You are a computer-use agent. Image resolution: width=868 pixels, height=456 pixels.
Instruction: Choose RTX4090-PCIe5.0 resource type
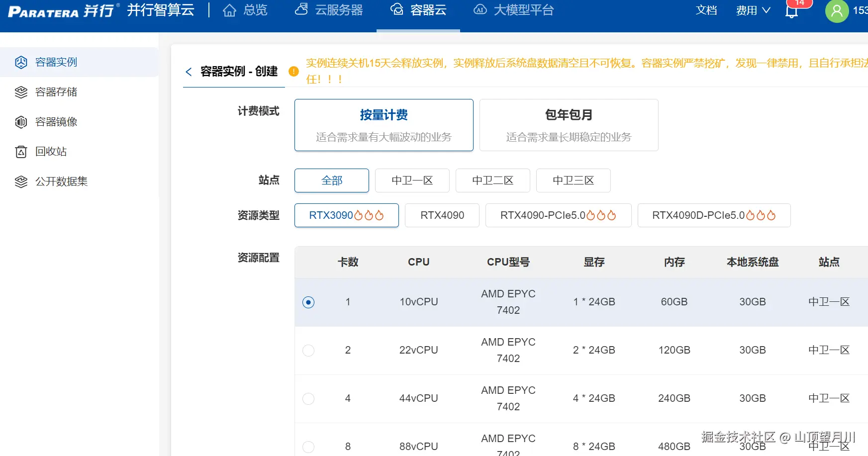point(559,215)
